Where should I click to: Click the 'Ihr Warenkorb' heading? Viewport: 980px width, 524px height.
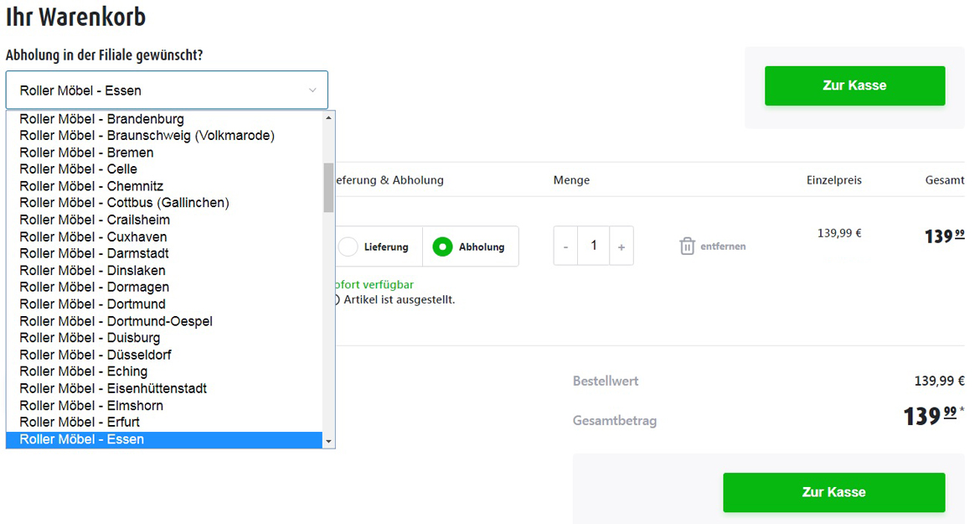(x=75, y=17)
